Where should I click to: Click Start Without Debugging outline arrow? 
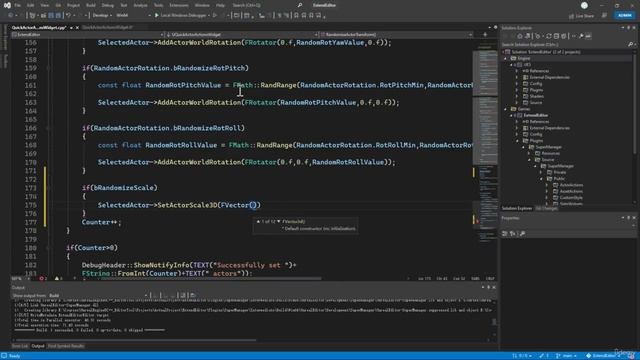[x=215, y=15]
